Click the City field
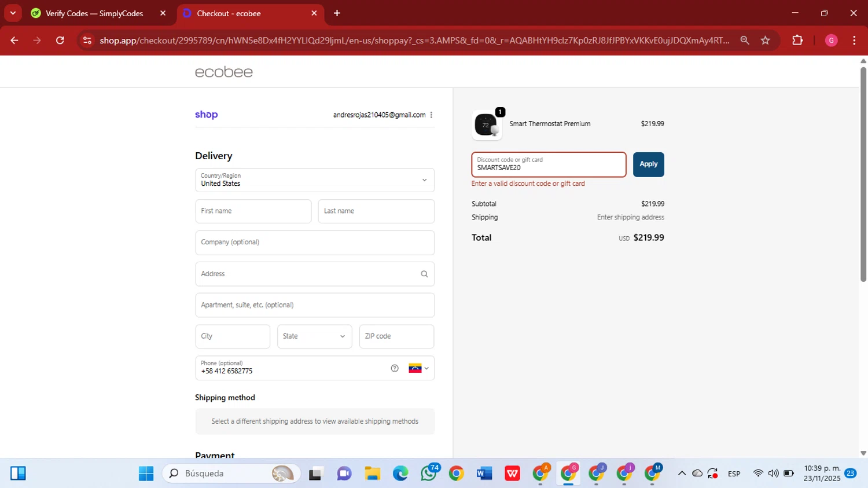The width and height of the screenshot is (868, 488). coord(233,336)
